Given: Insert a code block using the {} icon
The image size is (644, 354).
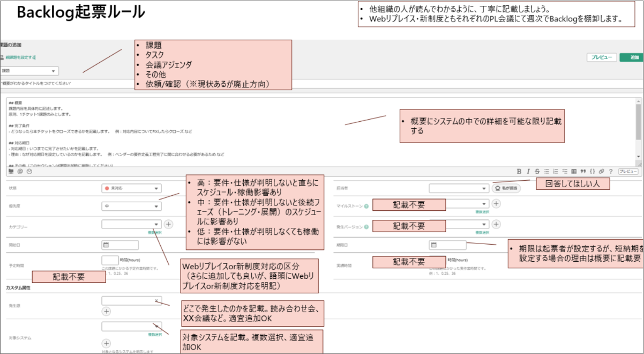Looking at the screenshot, I should click(x=592, y=171).
